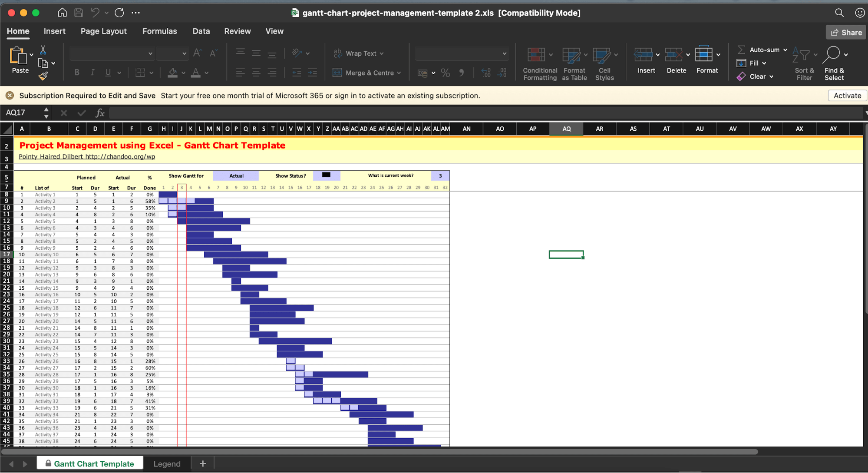Toggle Wrap Text option

tap(358, 53)
